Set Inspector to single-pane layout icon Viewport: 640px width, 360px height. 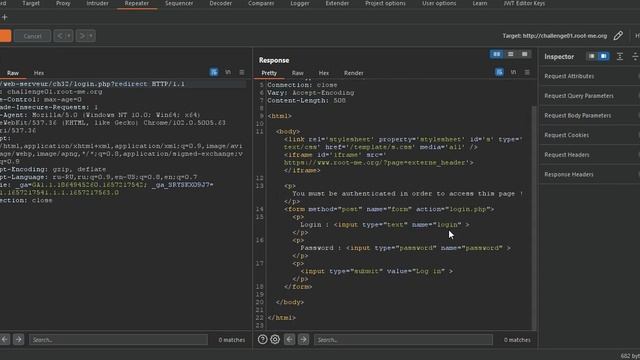592,56
